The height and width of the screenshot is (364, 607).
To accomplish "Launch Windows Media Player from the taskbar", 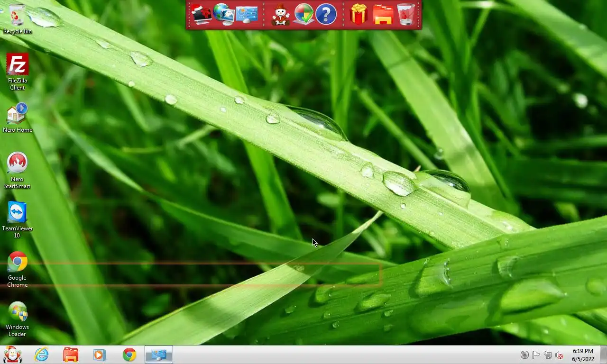I will (x=100, y=355).
